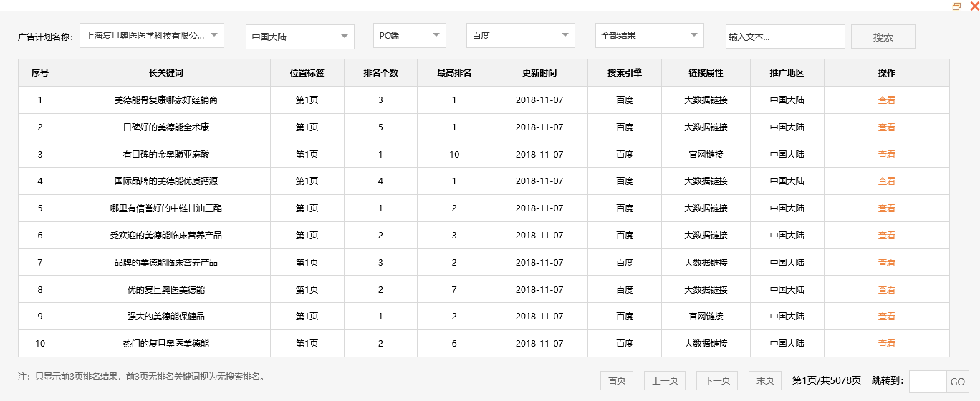Click the 位置标签 column header
The height and width of the screenshot is (401, 980).
[x=307, y=73]
